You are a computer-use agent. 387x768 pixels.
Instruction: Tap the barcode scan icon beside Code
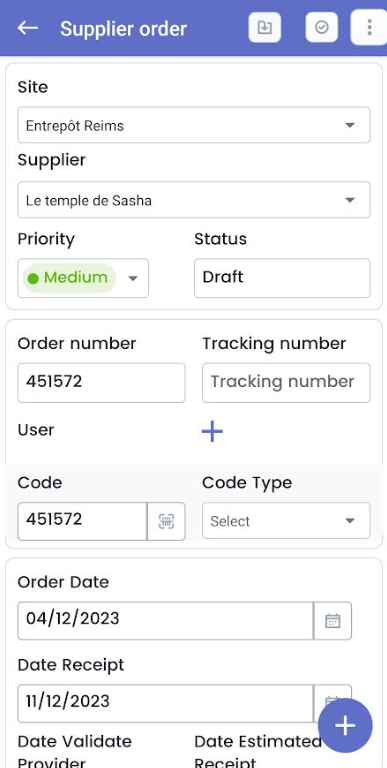(167, 521)
